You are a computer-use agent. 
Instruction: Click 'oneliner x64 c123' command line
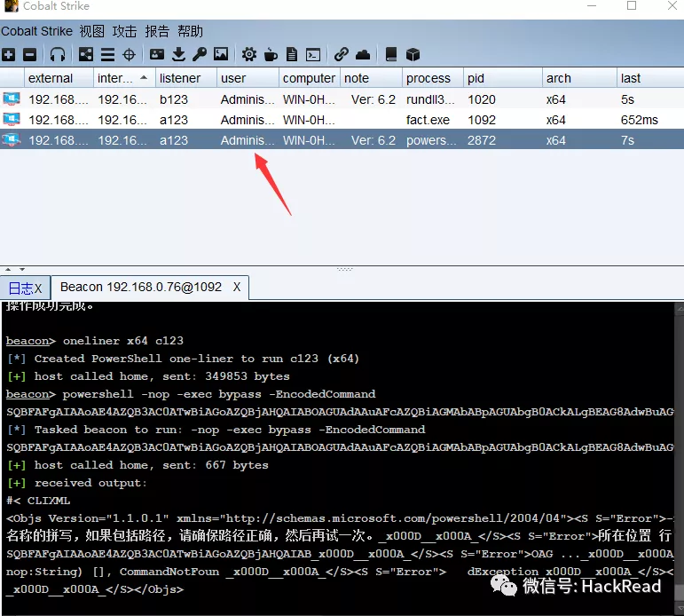point(123,341)
